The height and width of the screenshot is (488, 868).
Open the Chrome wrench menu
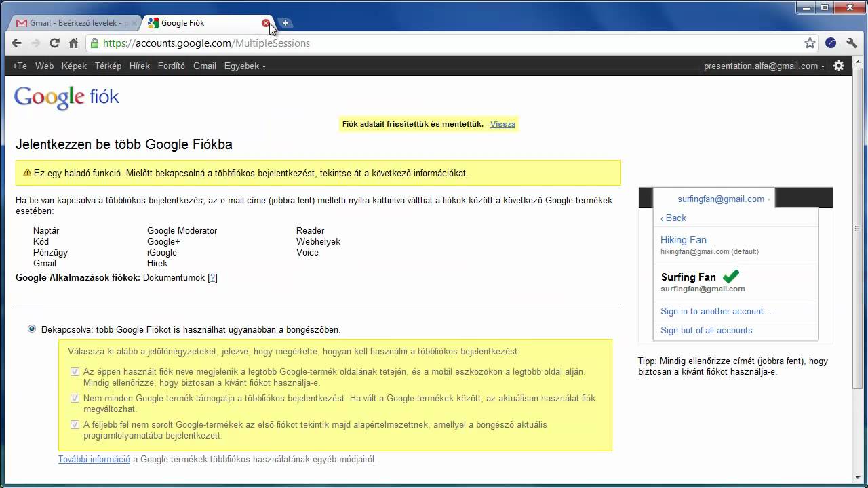pos(852,43)
